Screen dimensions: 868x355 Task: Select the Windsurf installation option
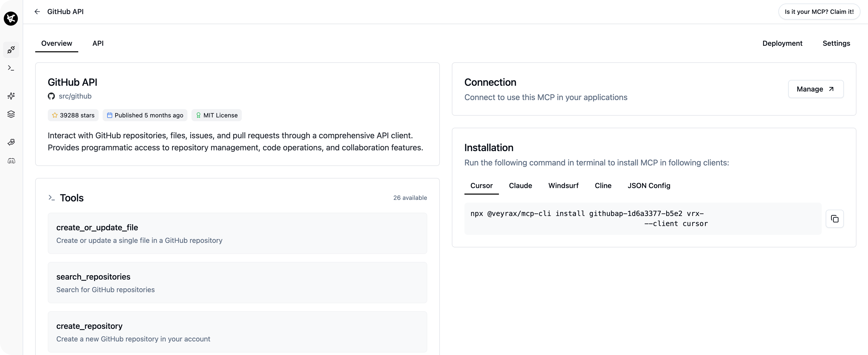click(x=563, y=186)
